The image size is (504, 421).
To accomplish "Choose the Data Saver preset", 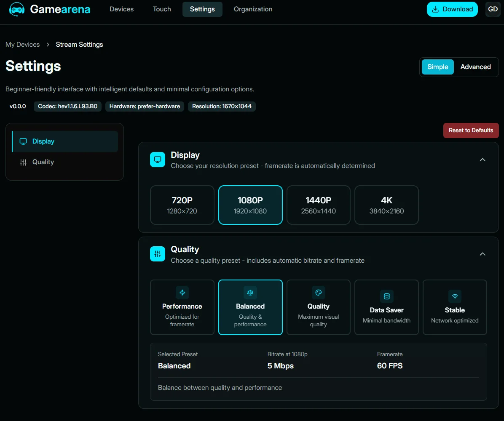I will click(387, 307).
